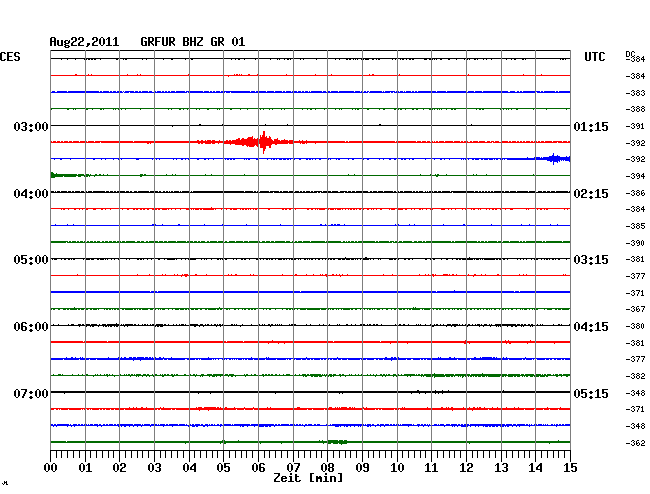Click the 04 minute axis tick label

(x=189, y=468)
